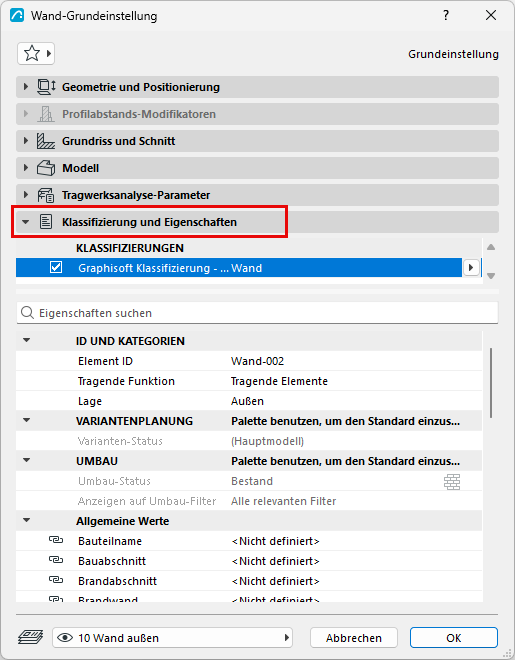Click the Bauteilname value Nicht definiert
This screenshot has width=515, height=660.
[x=276, y=541]
